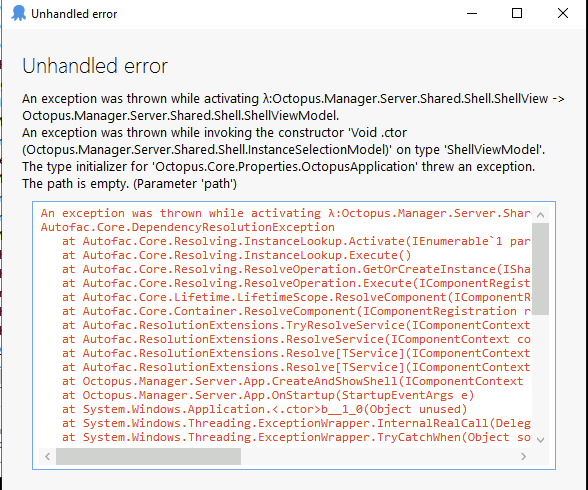The image size is (588, 490).
Task: Close the Unhandled error dialog
Action: [562, 13]
